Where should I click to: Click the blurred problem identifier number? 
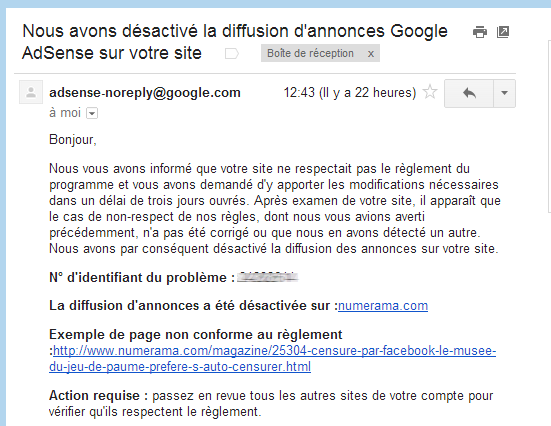(268, 277)
